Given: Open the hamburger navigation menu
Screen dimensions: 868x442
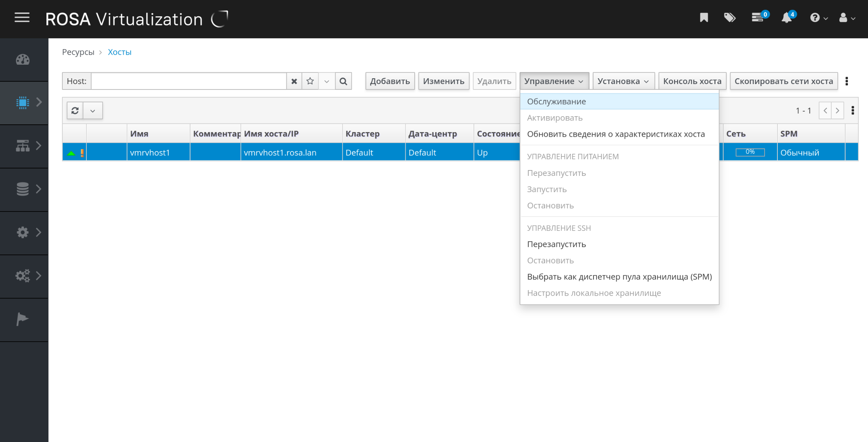Looking at the screenshot, I should click(22, 18).
